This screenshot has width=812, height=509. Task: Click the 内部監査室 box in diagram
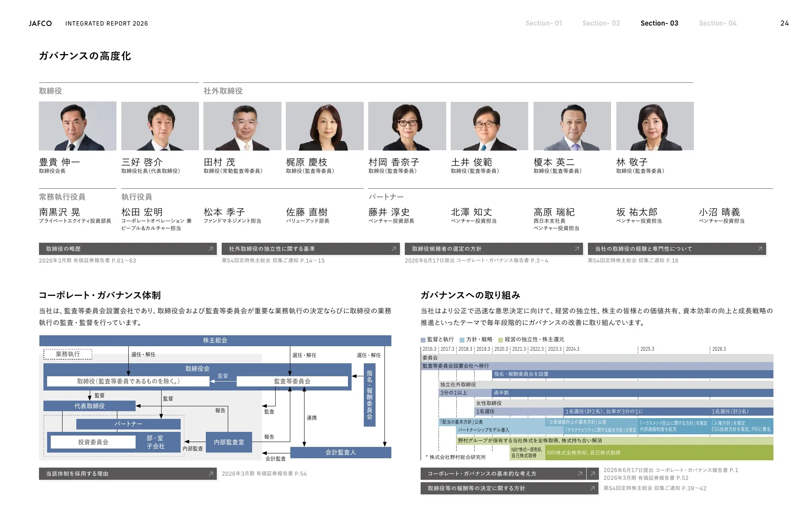click(x=229, y=442)
